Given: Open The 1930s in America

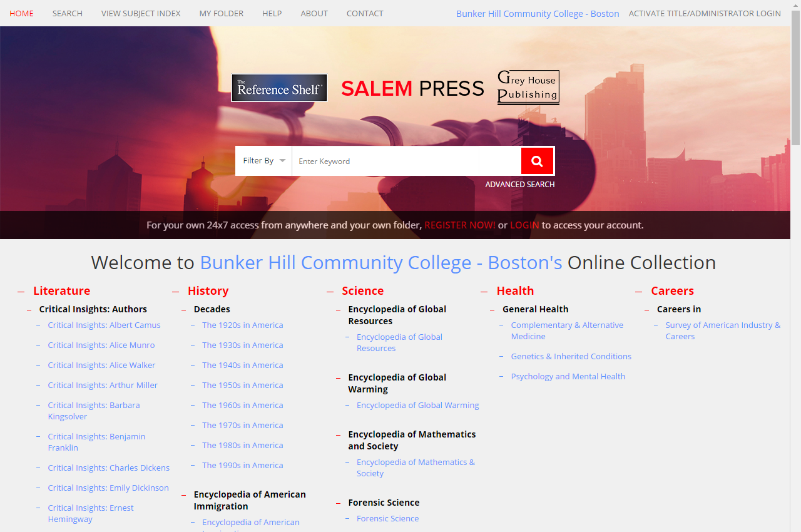Looking at the screenshot, I should [243, 345].
